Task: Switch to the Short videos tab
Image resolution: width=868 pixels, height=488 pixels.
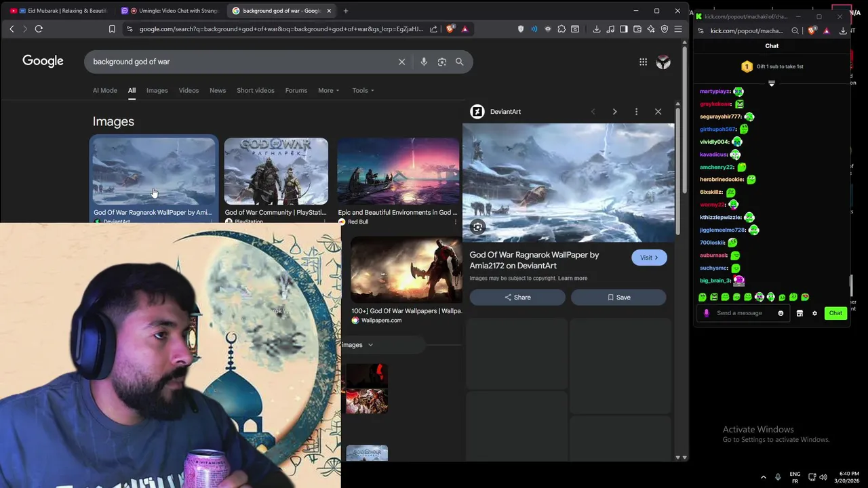Action: click(x=256, y=90)
